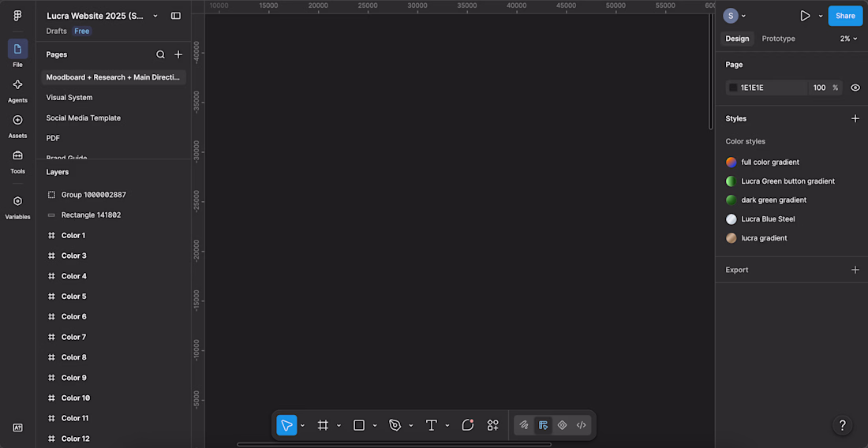
Task: Edit the 1E1E1E hex color field
Action: pyautogui.click(x=773, y=88)
